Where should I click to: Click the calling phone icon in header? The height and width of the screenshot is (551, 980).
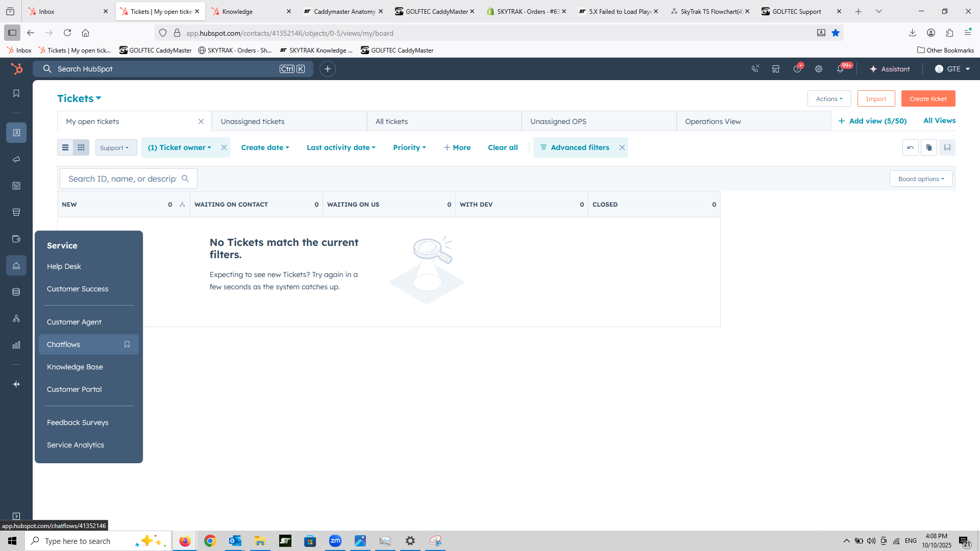point(755,69)
